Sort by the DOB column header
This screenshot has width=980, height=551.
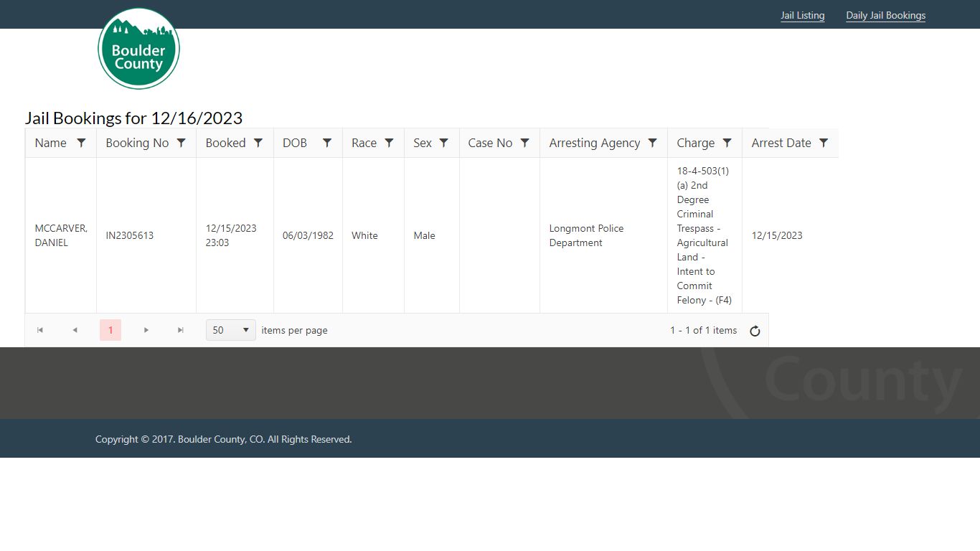[x=295, y=143]
